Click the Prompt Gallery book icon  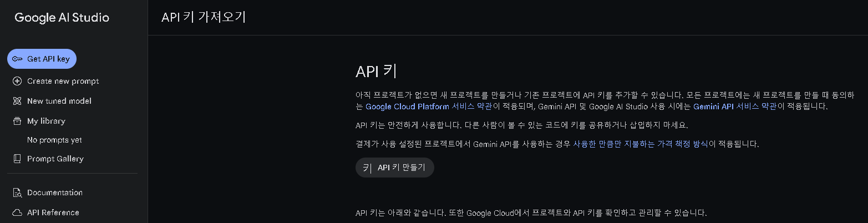(x=17, y=159)
